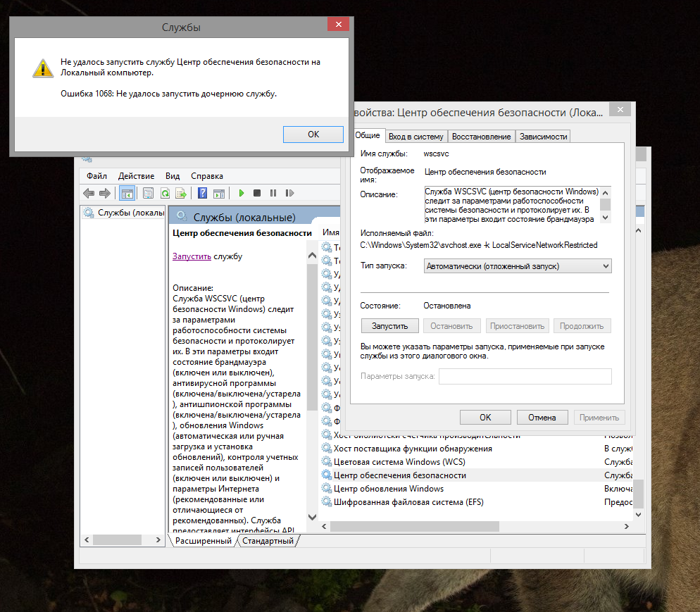This screenshot has width=700, height=612.
Task: Click OK in the error 1068 dialog
Action: [x=313, y=135]
